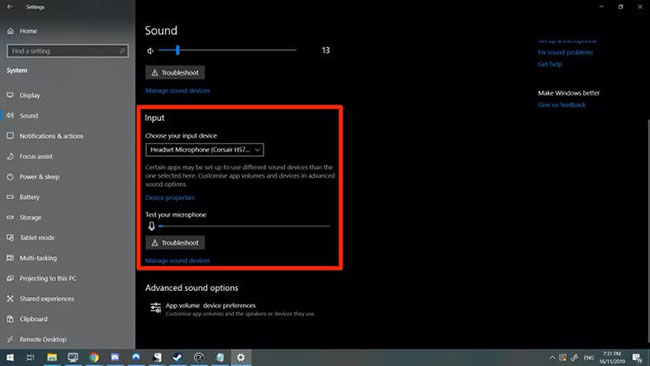Screen dimensions: 650x366
Task: Click the ENG language indicator
Action: point(589,358)
